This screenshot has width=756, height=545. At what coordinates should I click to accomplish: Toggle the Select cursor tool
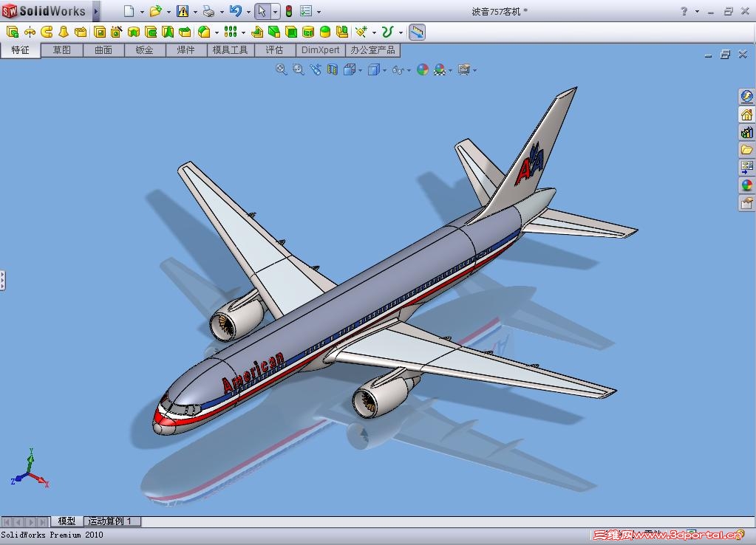click(x=262, y=11)
